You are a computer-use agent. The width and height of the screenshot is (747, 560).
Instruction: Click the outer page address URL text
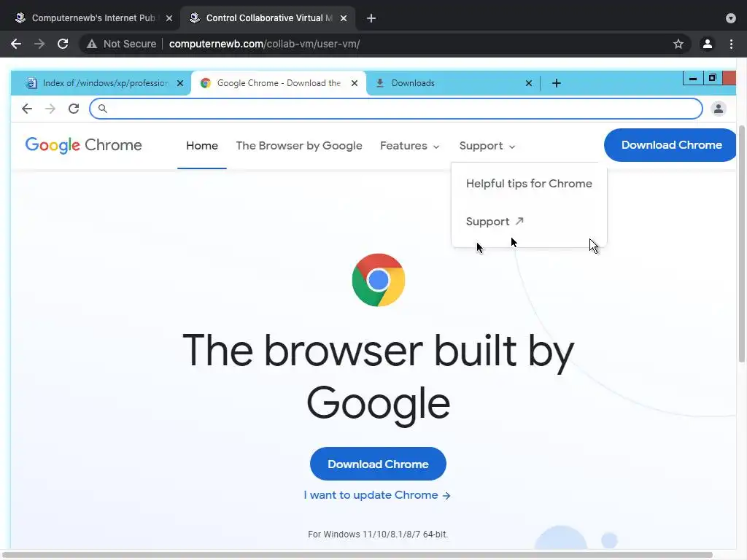(x=264, y=44)
